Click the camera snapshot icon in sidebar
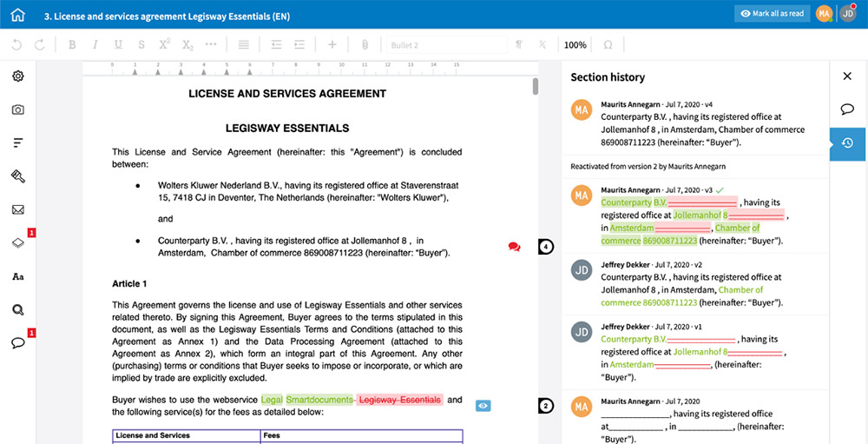This screenshot has height=444, width=868. (x=18, y=109)
